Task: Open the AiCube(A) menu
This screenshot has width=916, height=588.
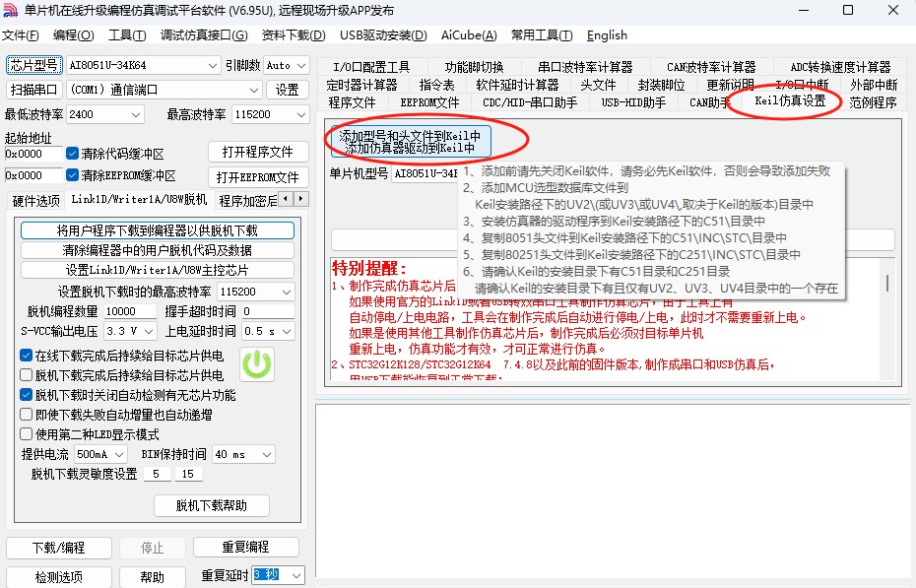Action: (469, 35)
